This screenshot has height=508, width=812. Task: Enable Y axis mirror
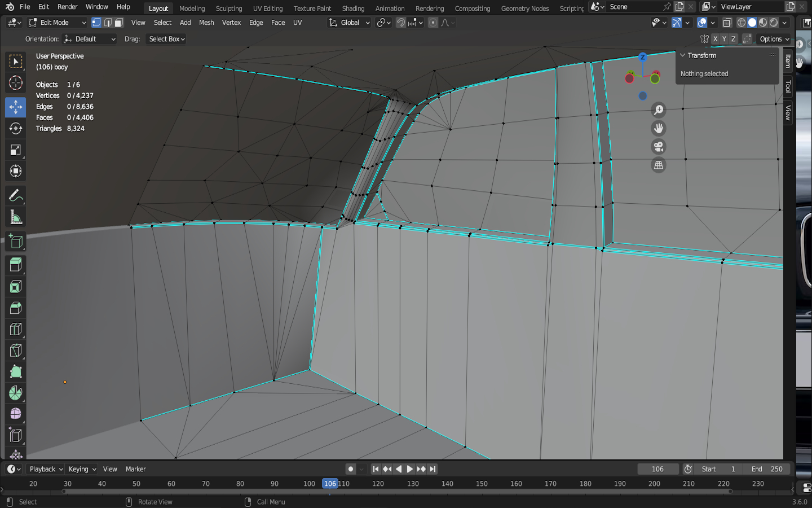tap(724, 39)
